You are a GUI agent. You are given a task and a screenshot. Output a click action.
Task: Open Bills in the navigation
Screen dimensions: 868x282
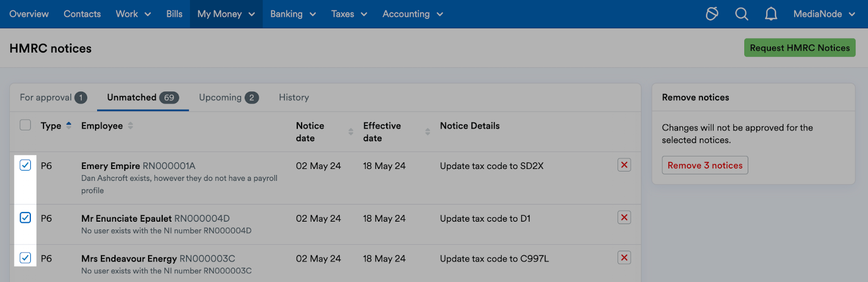pos(174,14)
